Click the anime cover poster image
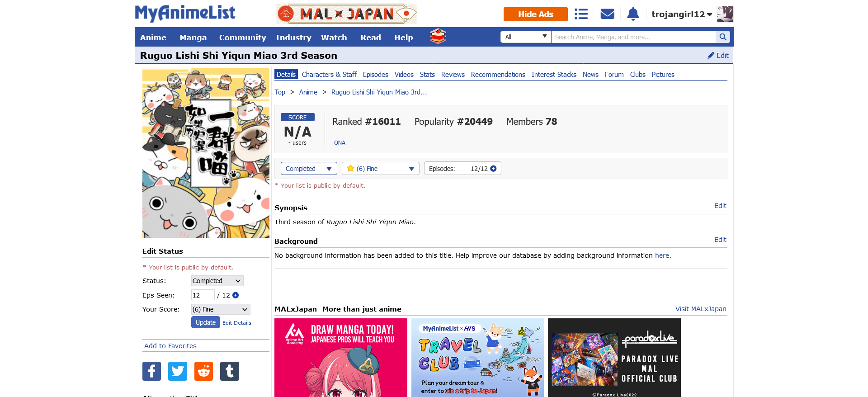This screenshot has width=868, height=397. tap(206, 153)
